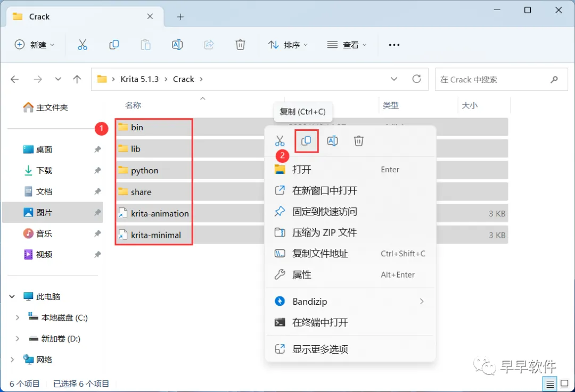
Task: Unpin 桌面 using its pin icon
Action: coord(97,149)
